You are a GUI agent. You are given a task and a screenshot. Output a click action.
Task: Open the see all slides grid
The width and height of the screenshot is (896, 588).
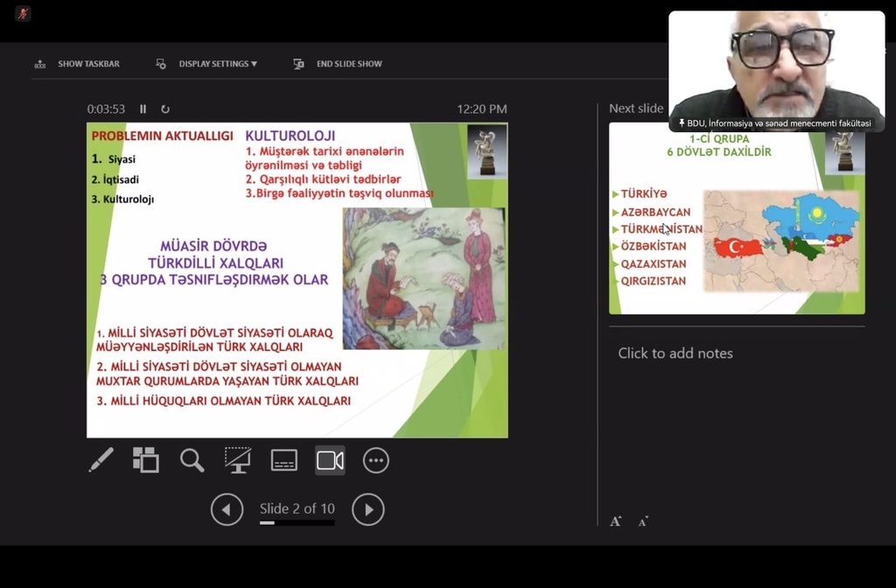pyautogui.click(x=145, y=460)
